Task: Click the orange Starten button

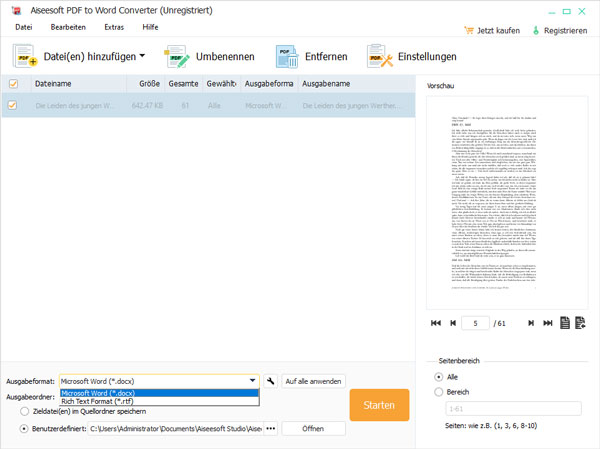Action: click(x=379, y=405)
